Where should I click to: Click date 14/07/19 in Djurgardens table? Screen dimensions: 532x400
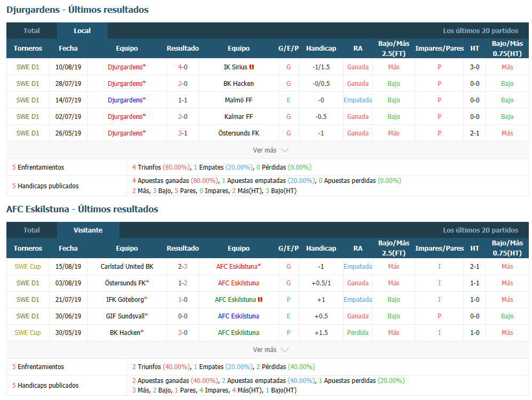(x=68, y=100)
